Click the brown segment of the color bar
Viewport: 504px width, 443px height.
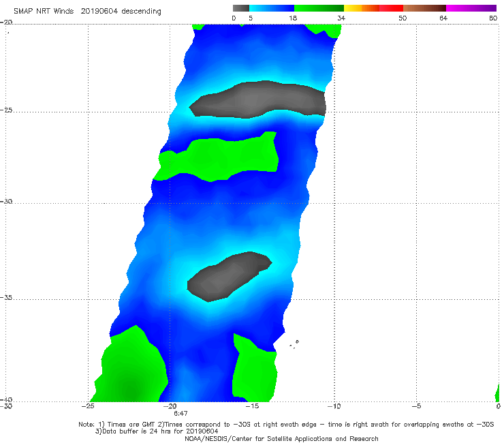click(x=424, y=8)
